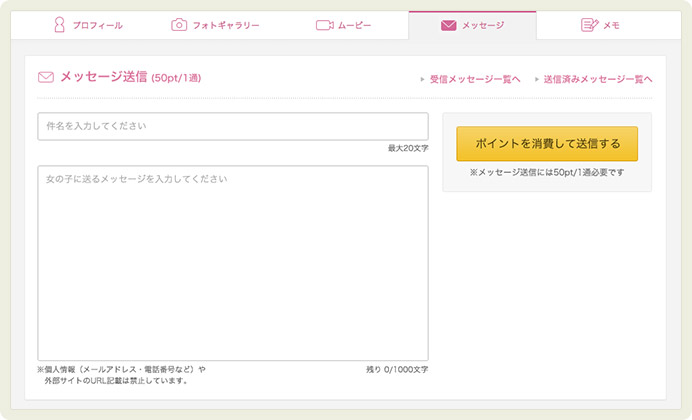Open the ムービー tab
692x420 pixels.
[x=343, y=25]
